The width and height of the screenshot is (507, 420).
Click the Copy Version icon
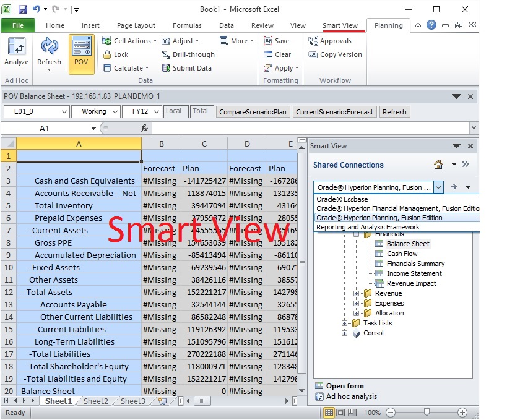(x=313, y=54)
